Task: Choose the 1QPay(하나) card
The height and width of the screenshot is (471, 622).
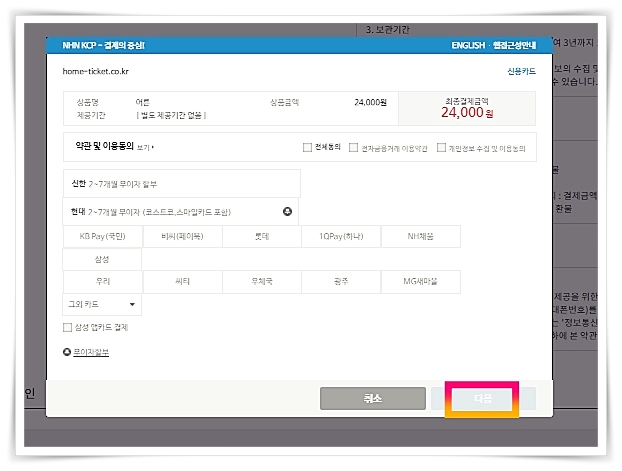Action: (341, 236)
